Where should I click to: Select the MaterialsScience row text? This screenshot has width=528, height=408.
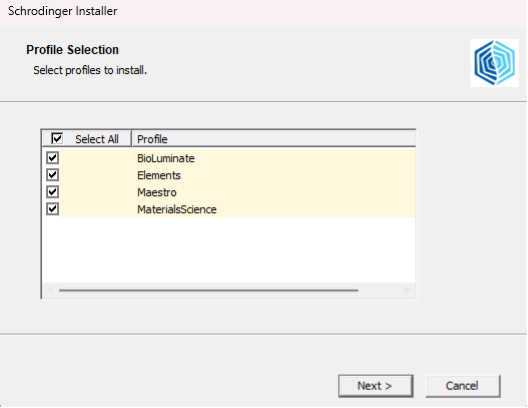[x=176, y=209]
